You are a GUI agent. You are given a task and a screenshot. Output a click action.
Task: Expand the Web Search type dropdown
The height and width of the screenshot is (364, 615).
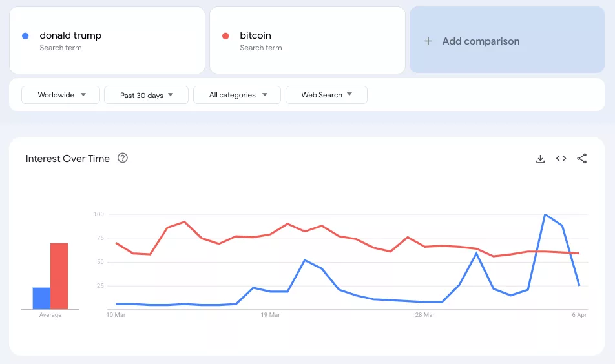326,95
